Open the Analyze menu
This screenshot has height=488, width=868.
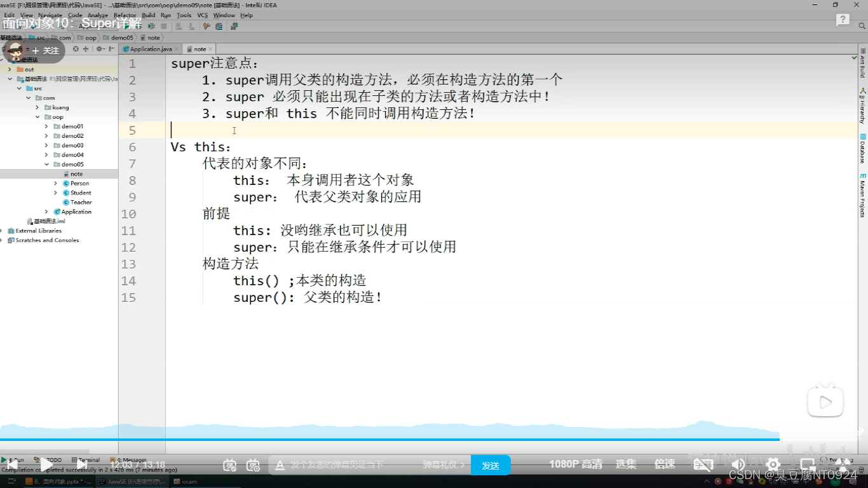98,15
